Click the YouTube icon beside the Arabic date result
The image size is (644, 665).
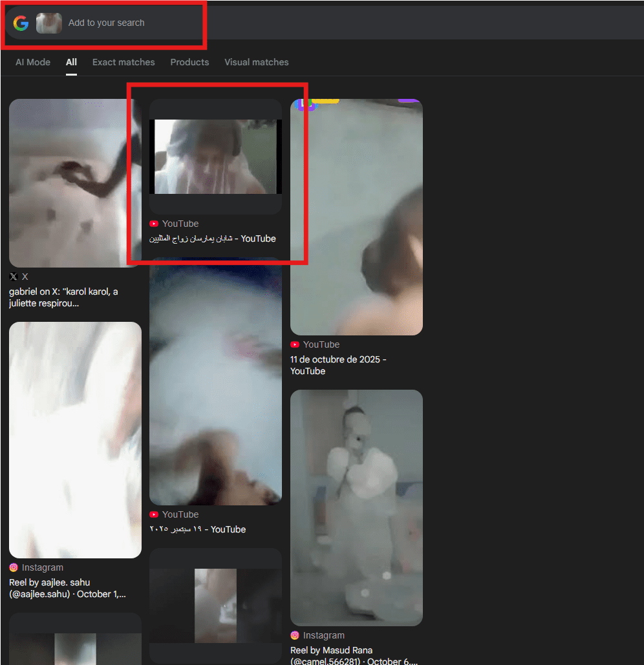[154, 514]
